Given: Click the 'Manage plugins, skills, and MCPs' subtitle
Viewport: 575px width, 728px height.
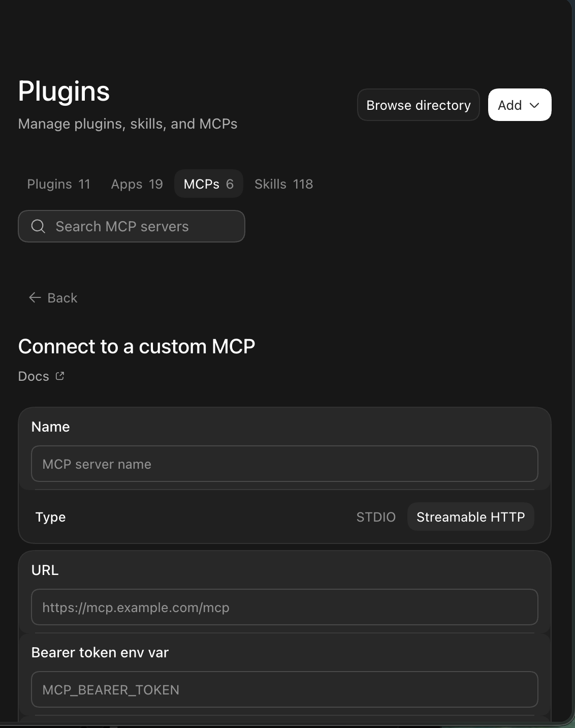Looking at the screenshot, I should [x=127, y=124].
